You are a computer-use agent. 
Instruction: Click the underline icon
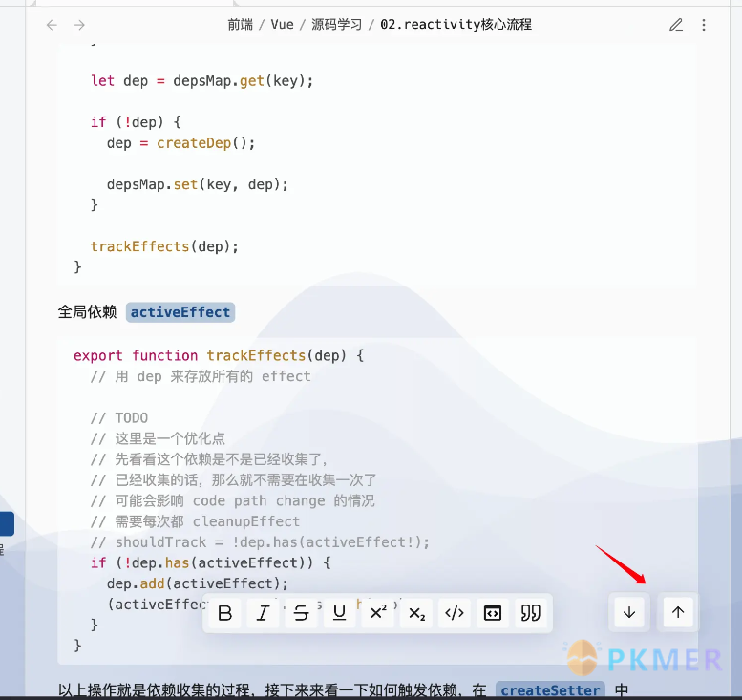[x=339, y=613]
